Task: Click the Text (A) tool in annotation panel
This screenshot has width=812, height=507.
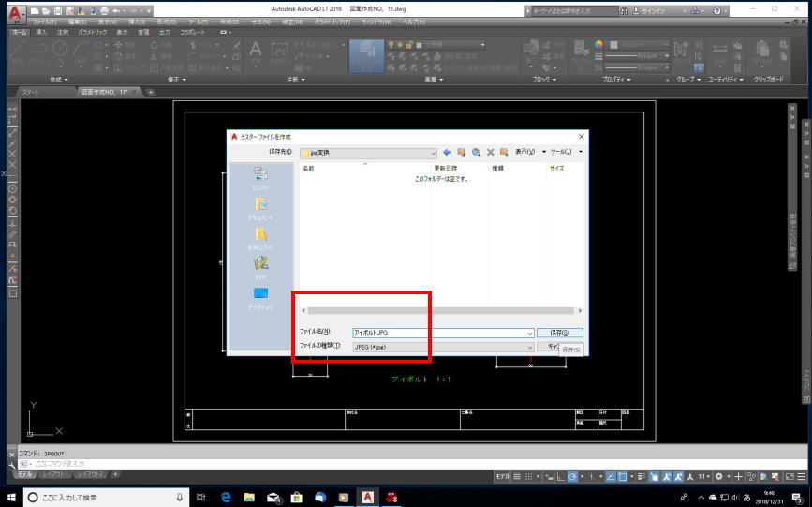Action: [x=256, y=53]
